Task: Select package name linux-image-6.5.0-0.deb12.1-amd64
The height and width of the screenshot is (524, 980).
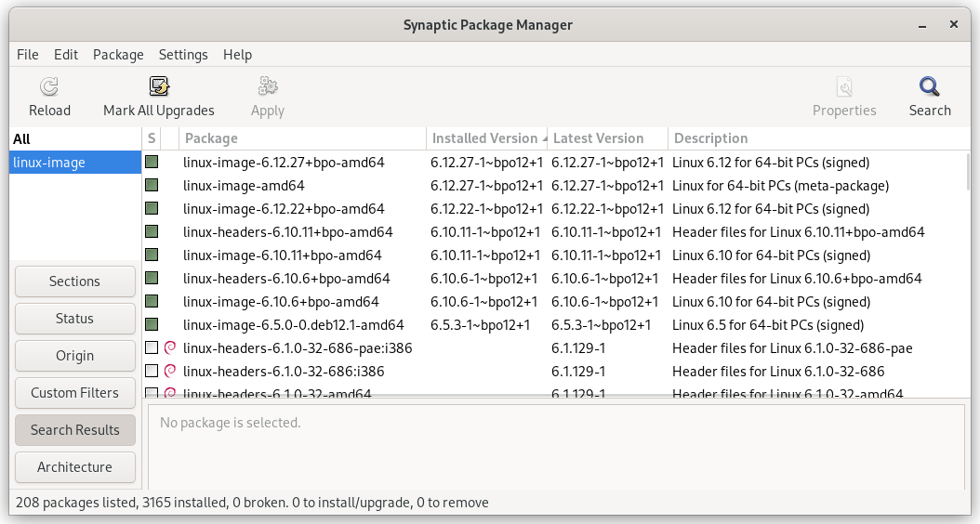Action: (294, 325)
